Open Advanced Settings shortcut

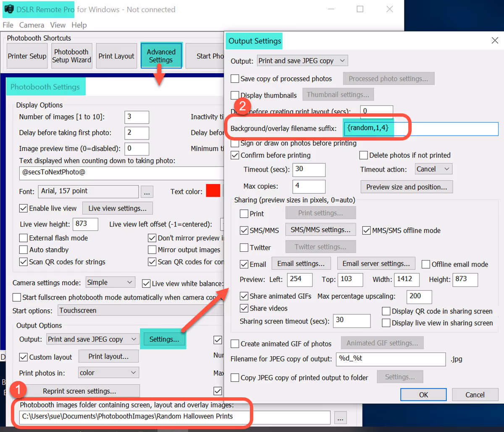pyautogui.click(x=161, y=56)
